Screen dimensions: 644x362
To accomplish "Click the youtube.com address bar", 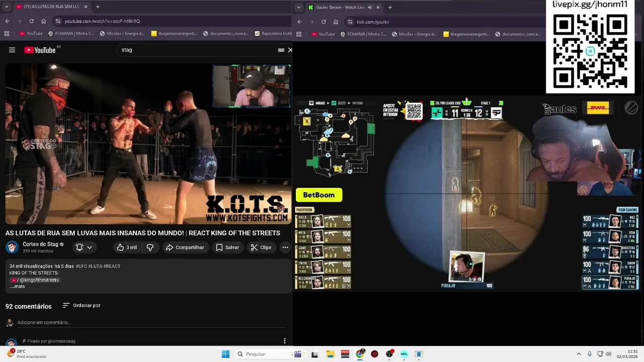I will (x=171, y=21).
